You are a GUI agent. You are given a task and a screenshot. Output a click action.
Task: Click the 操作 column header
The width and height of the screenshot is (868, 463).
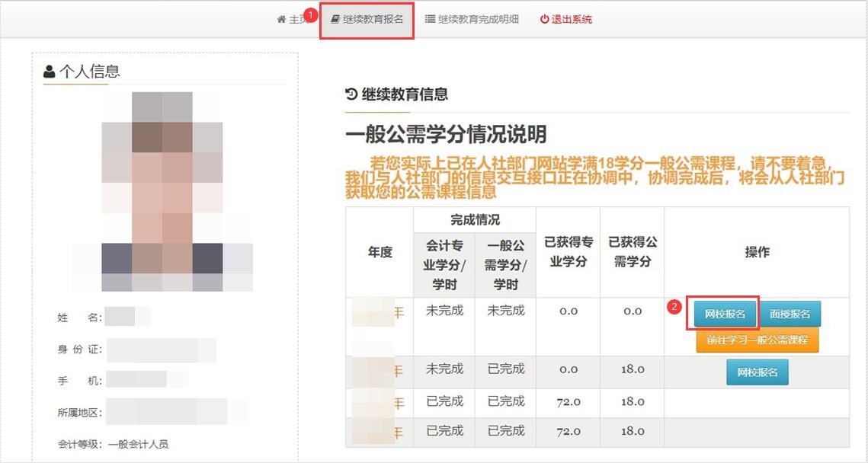pyautogui.click(x=757, y=251)
